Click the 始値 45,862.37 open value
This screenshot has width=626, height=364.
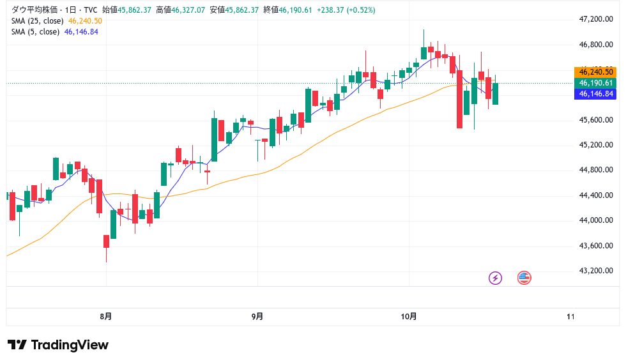(126, 10)
